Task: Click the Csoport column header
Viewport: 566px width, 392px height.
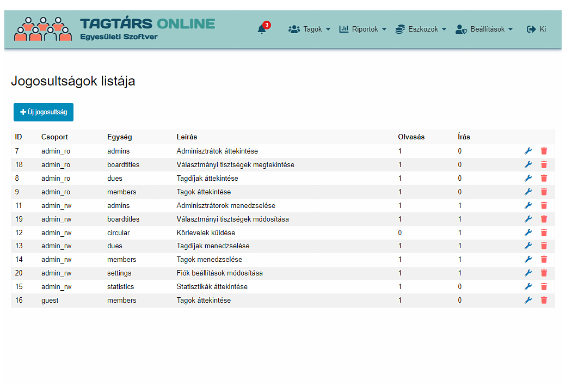Action: 54,137
